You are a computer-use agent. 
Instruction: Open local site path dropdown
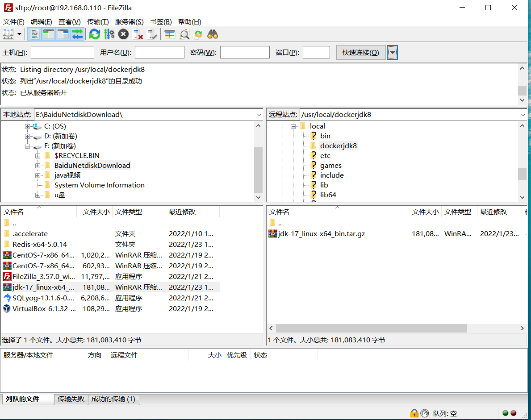(x=259, y=115)
